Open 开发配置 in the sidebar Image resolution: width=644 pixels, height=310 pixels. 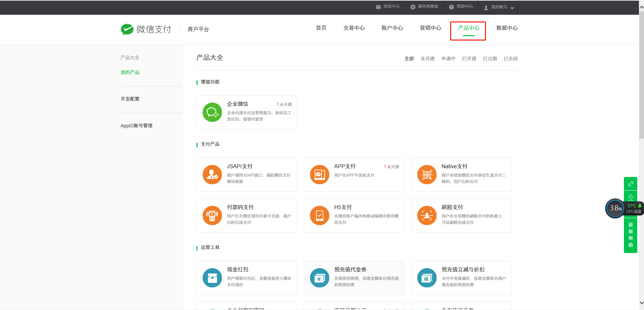click(130, 99)
